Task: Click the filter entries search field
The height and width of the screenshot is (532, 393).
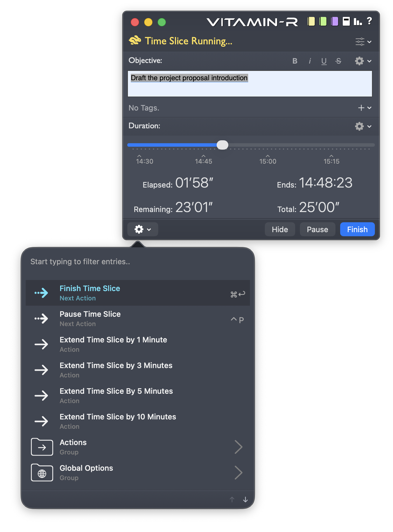Action: click(138, 262)
